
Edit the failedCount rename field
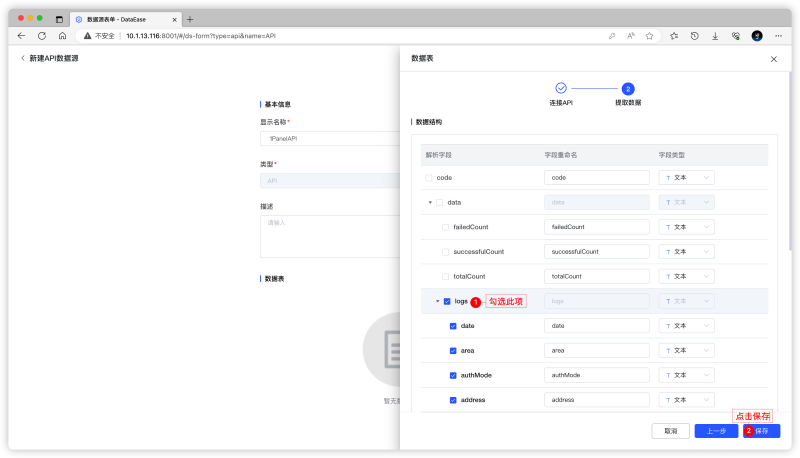pos(596,227)
